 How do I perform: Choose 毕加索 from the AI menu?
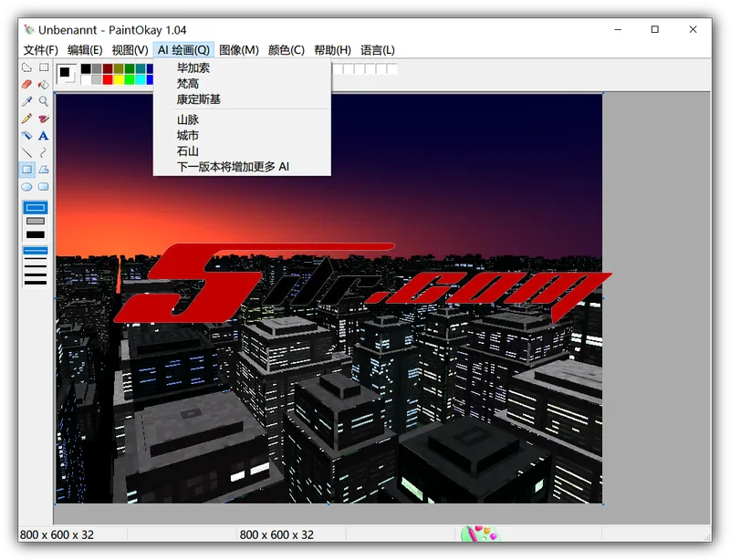click(242, 68)
